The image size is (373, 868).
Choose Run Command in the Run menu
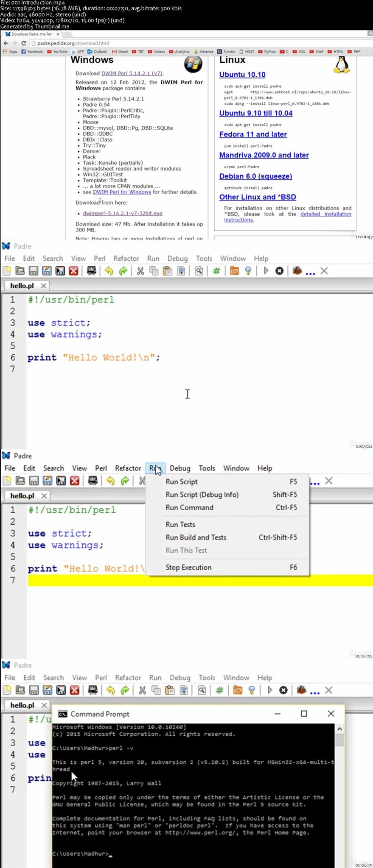coord(189,507)
